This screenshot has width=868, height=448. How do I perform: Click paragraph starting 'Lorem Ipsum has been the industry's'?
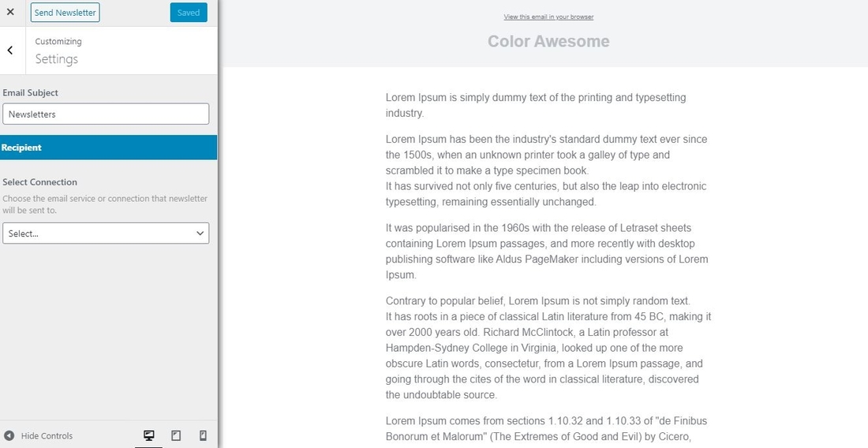pos(547,170)
